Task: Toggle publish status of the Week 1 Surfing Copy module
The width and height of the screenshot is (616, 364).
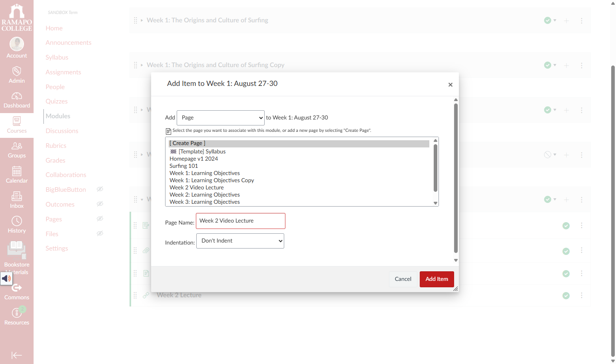Action: (550, 65)
